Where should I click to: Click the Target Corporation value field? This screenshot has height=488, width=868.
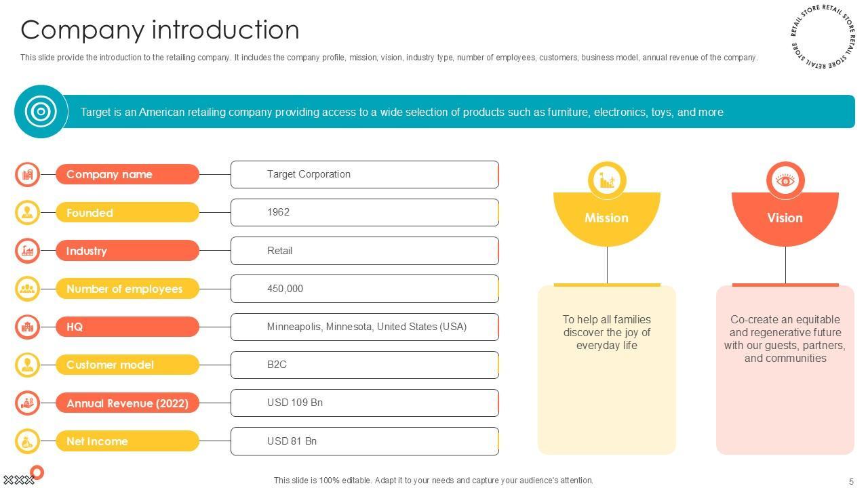point(365,174)
